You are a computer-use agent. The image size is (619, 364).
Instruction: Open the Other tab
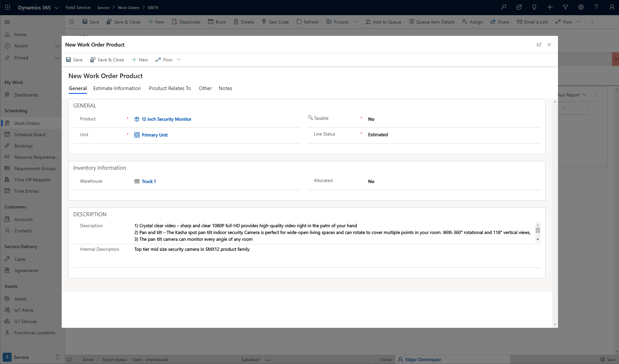point(205,88)
